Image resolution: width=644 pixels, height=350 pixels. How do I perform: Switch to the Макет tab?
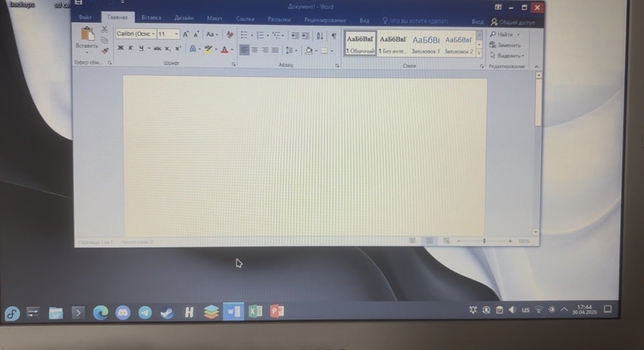[x=214, y=19]
